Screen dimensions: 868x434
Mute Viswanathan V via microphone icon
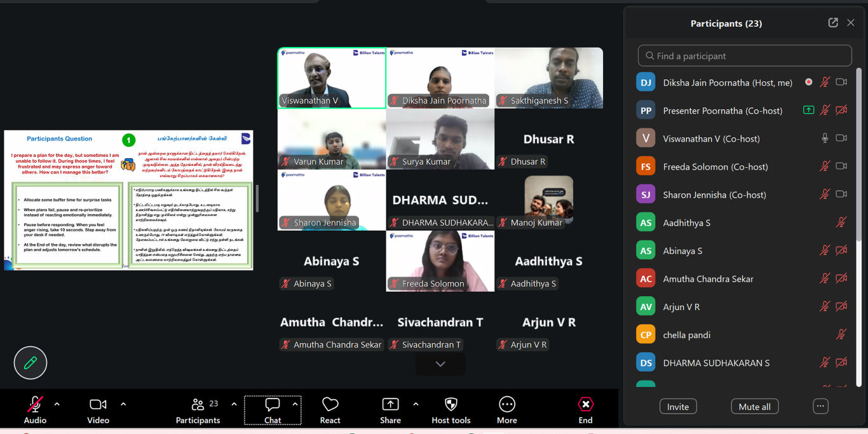825,139
